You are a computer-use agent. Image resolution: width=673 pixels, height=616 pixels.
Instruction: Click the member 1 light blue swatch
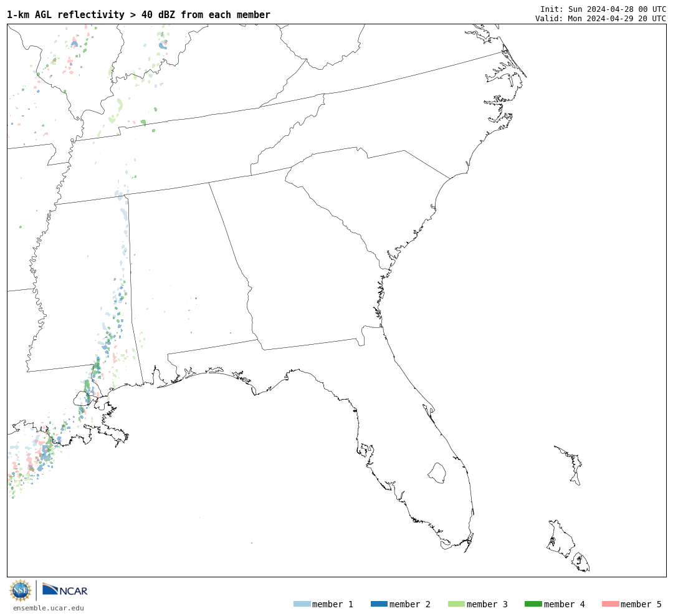tap(302, 604)
